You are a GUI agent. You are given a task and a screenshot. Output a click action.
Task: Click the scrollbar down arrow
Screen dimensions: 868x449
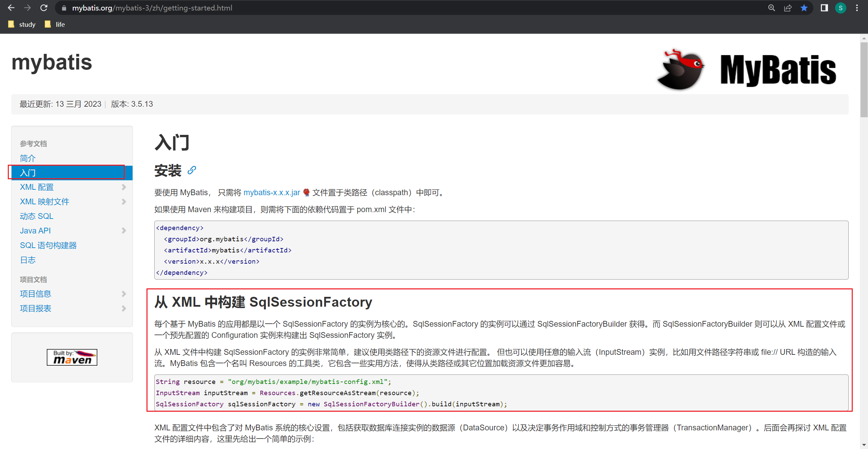point(864,445)
